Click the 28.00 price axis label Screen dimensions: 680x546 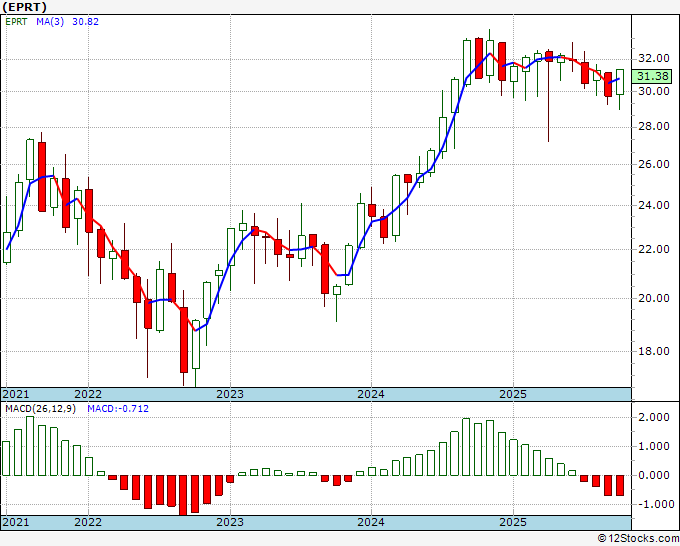(654, 126)
